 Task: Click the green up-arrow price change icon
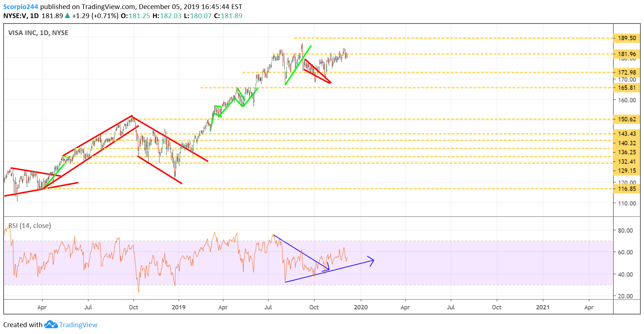click(67, 16)
